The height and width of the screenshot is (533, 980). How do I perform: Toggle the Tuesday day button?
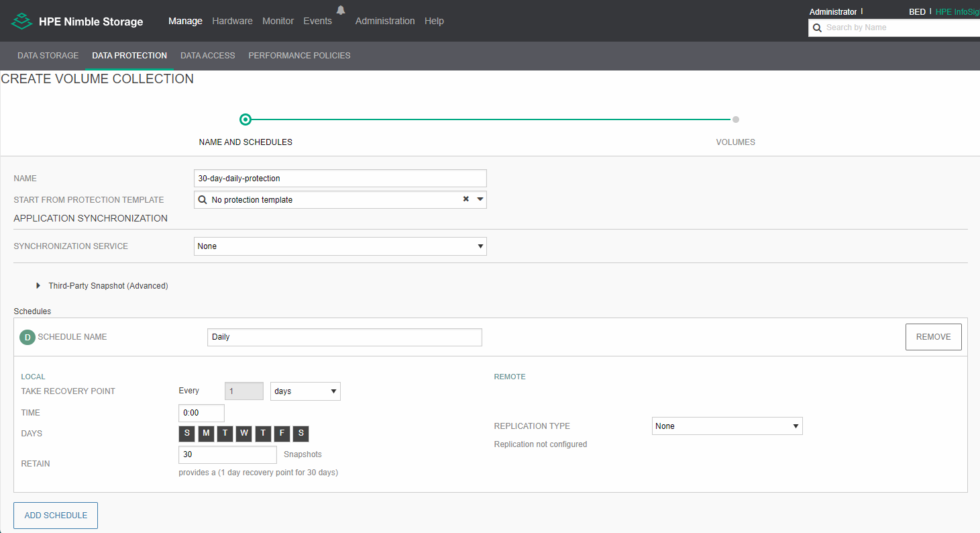[225, 434]
